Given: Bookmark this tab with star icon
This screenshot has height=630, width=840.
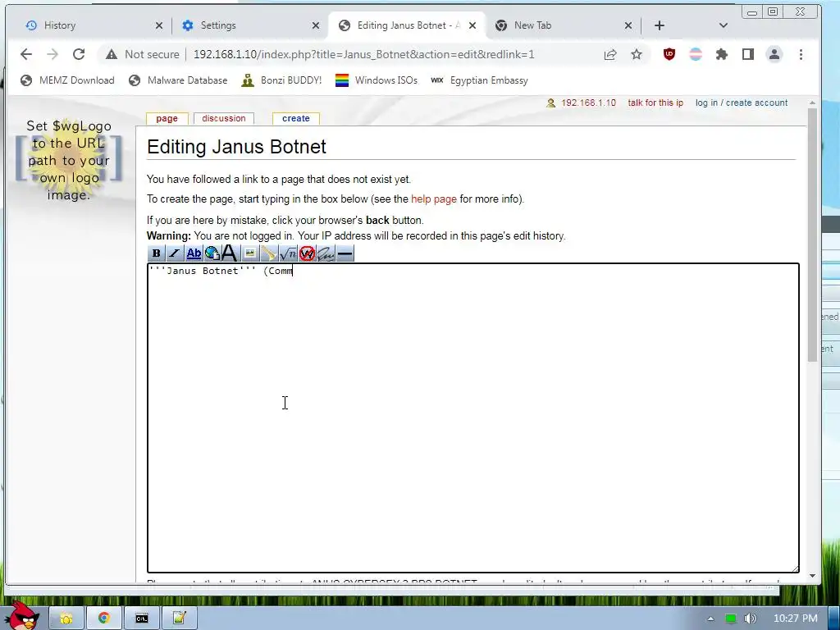Looking at the screenshot, I should 637,54.
